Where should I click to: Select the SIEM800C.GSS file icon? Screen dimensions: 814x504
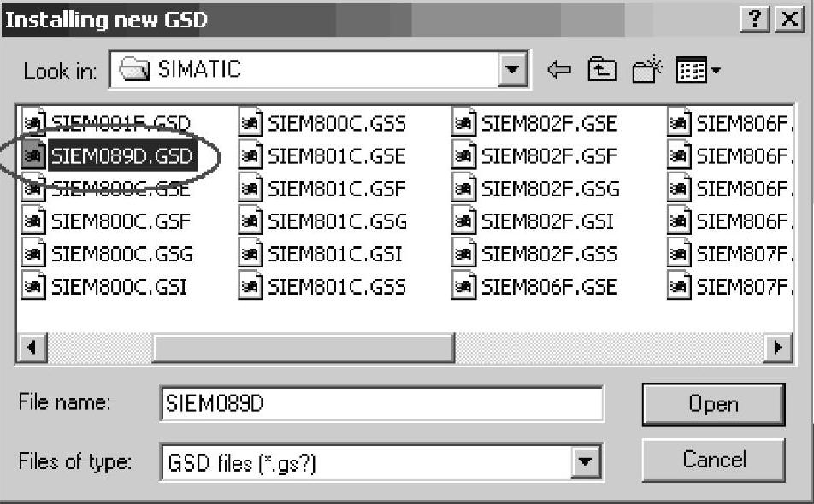[x=251, y=123]
